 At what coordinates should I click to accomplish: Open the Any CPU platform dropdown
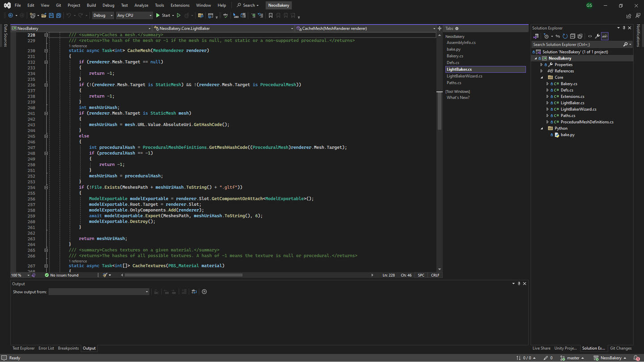tap(134, 16)
